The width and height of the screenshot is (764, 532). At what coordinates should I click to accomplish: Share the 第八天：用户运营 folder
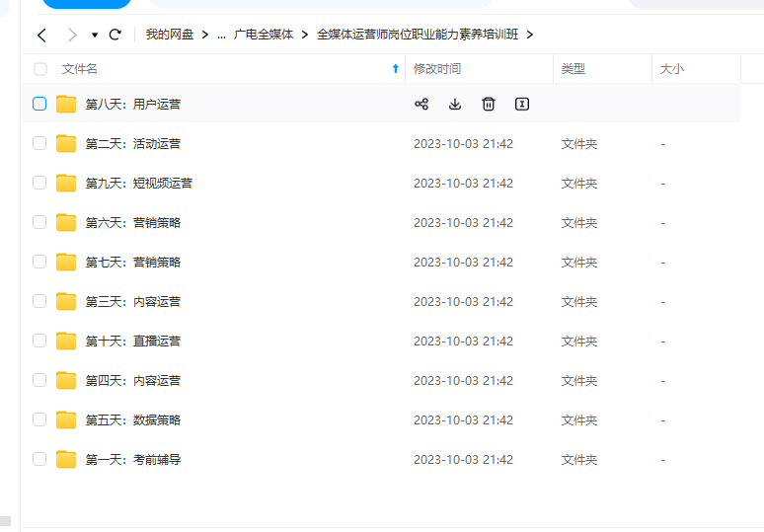(x=421, y=104)
